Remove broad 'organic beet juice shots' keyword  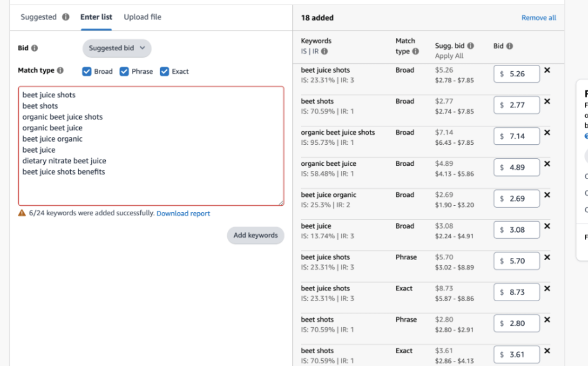pyautogui.click(x=547, y=133)
